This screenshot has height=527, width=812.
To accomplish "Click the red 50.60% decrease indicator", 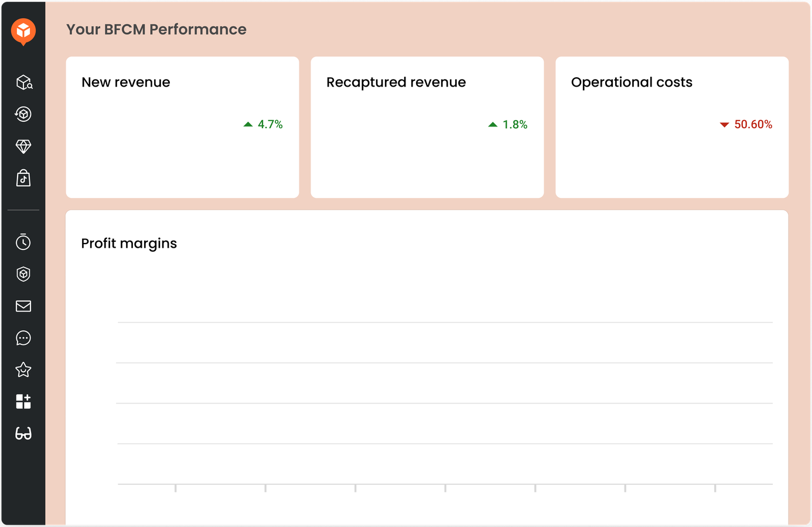I will point(746,124).
